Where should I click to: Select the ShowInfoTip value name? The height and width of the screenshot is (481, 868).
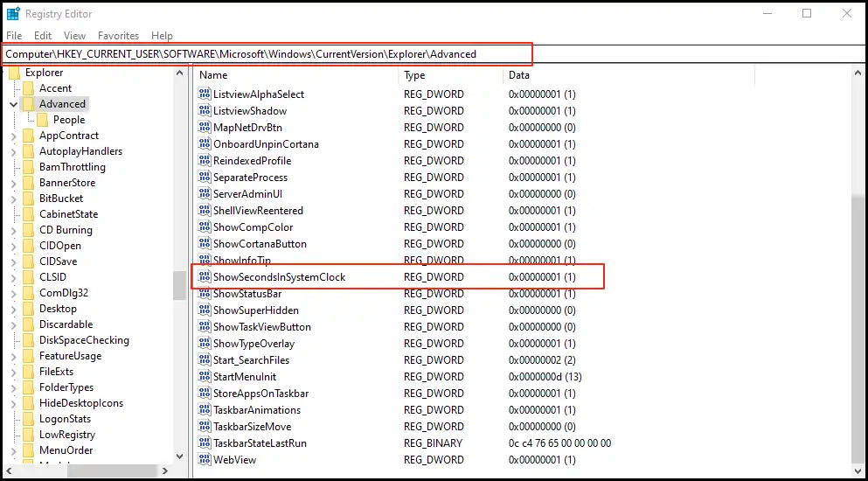point(242,261)
